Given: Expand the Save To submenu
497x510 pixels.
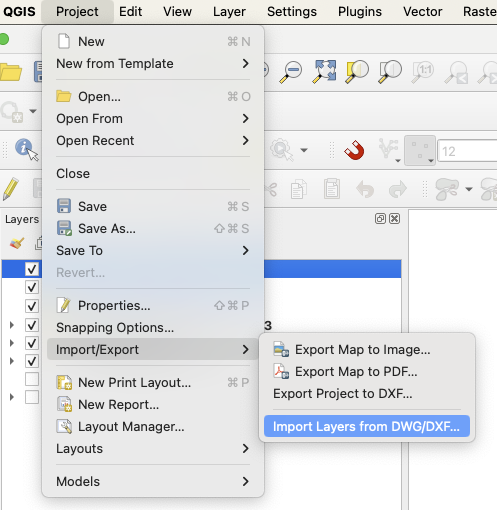Looking at the screenshot, I should pos(153,251).
